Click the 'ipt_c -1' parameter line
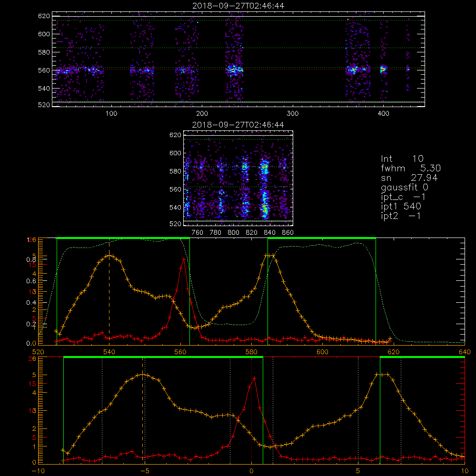 coord(403,197)
